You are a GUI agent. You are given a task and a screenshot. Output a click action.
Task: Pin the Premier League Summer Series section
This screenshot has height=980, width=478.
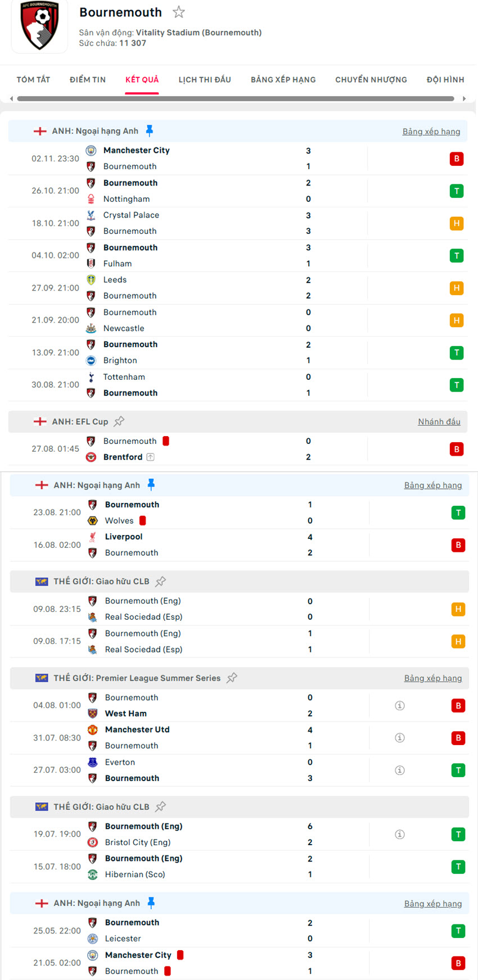click(x=232, y=678)
